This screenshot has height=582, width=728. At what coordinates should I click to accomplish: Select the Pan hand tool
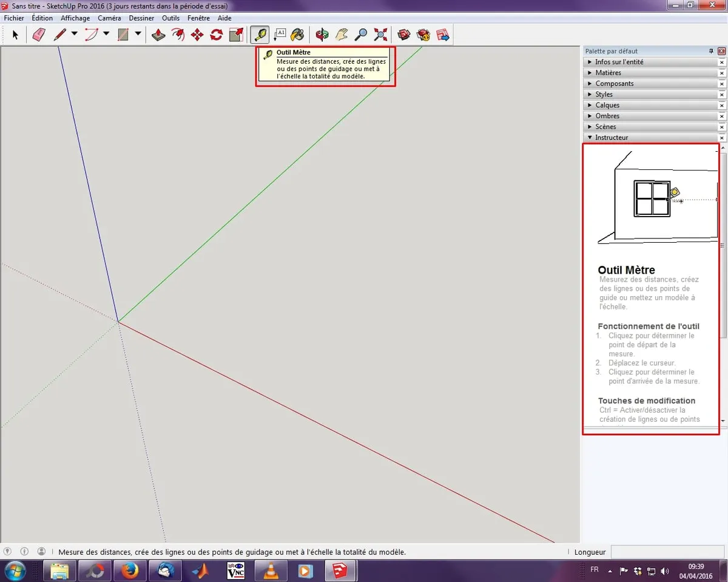[342, 35]
